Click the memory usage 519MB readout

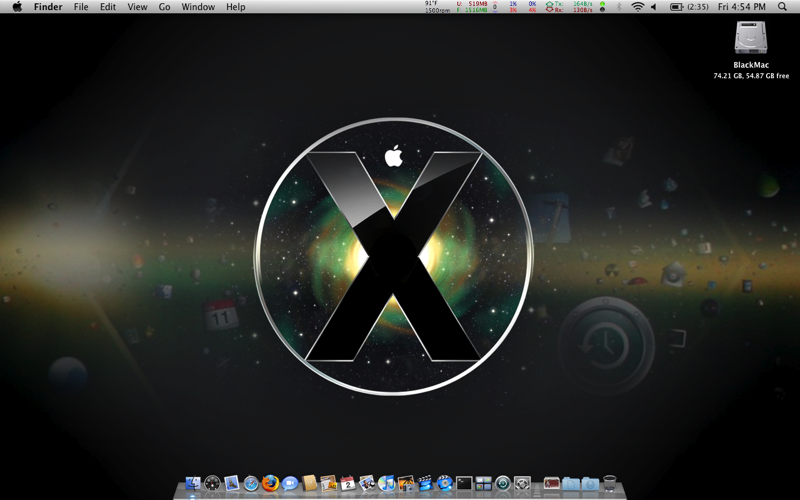[x=472, y=7]
